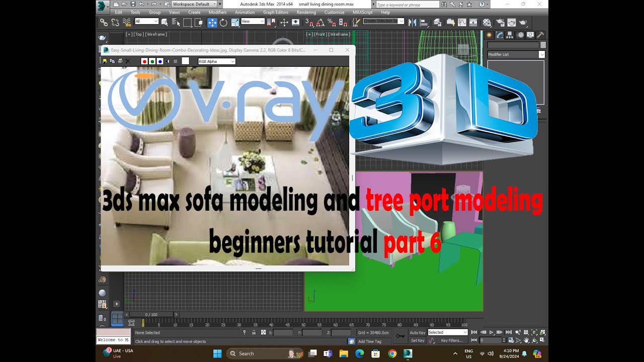Click the X coordinate input field
Viewport: 644px width, 362px height.
(x=283, y=332)
